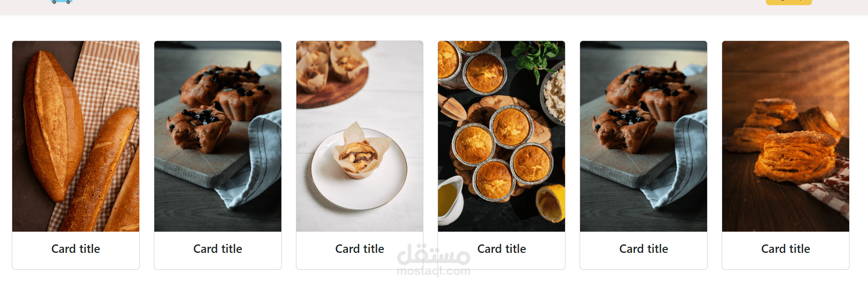Image resolution: width=868 pixels, height=283 pixels.
Task: Click Card title under golden foil-tin muffins
Action: [502, 249]
